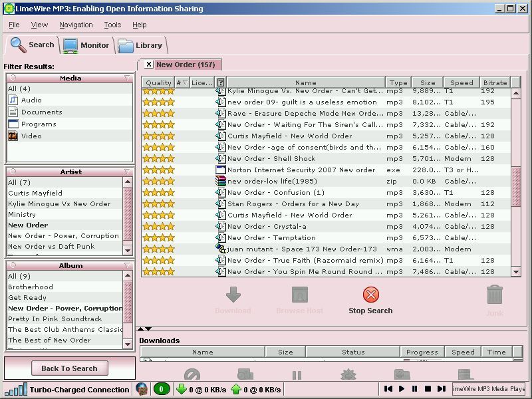The height and width of the screenshot is (399, 532).
Task: Click the firewall globe status icon
Action: click(x=142, y=389)
